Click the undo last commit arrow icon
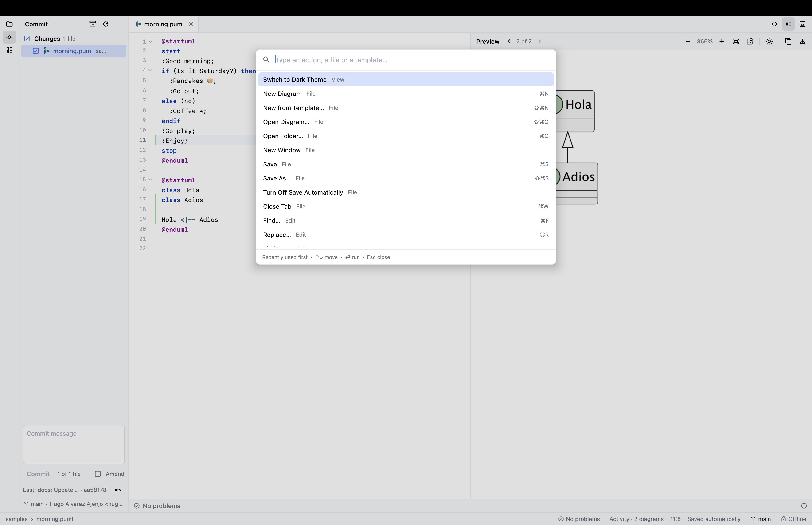 click(118, 490)
